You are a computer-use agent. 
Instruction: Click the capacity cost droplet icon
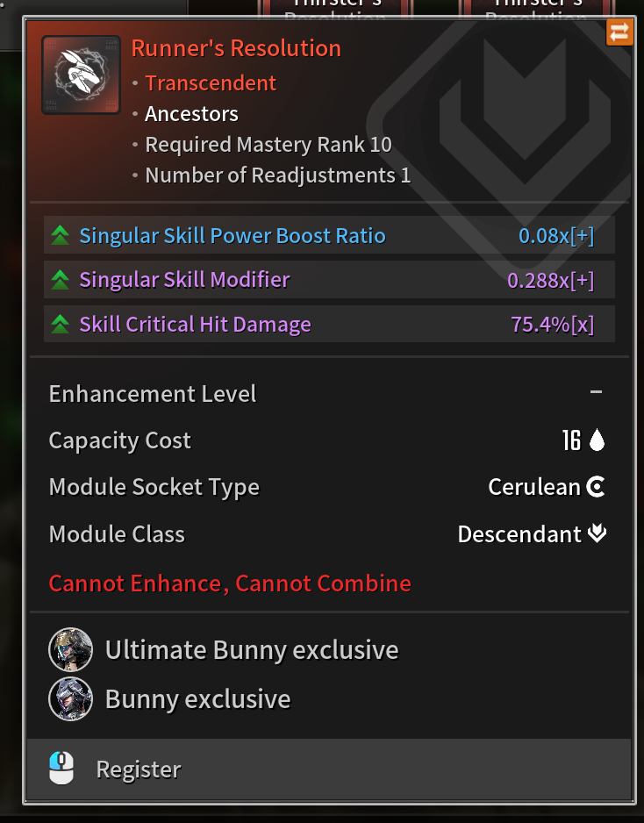click(597, 440)
